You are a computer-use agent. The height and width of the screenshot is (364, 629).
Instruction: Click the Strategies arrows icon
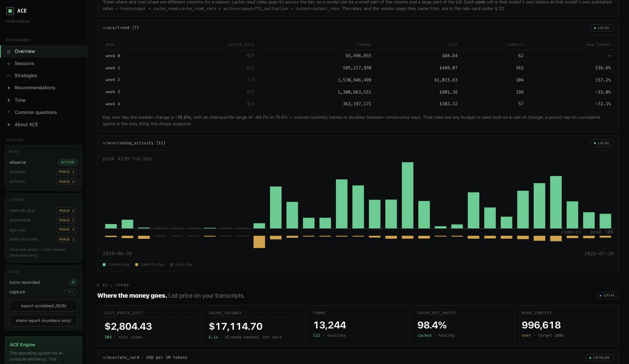click(x=9, y=76)
